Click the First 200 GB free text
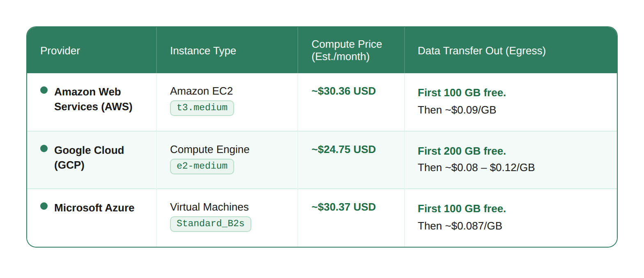The width and height of the screenshot is (644, 278). click(x=462, y=151)
